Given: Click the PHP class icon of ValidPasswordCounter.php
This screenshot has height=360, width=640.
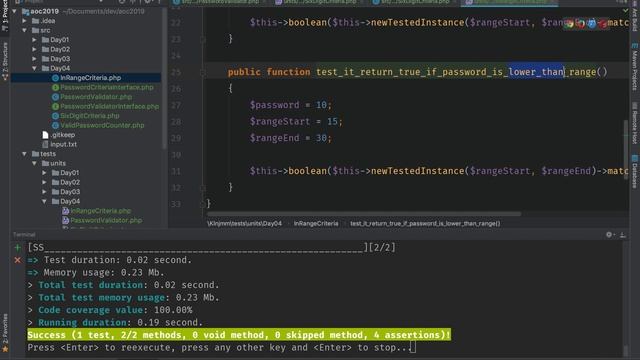Looking at the screenshot, I should point(56,125).
